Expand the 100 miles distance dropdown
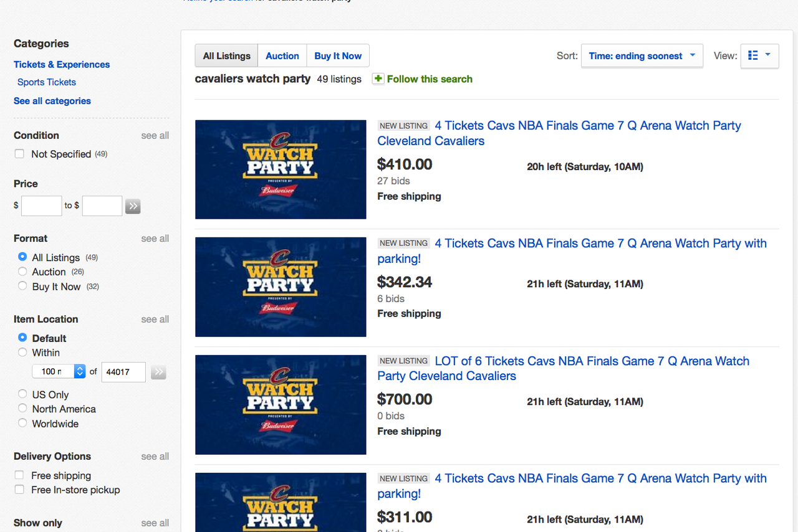The image size is (798, 532). click(x=59, y=371)
